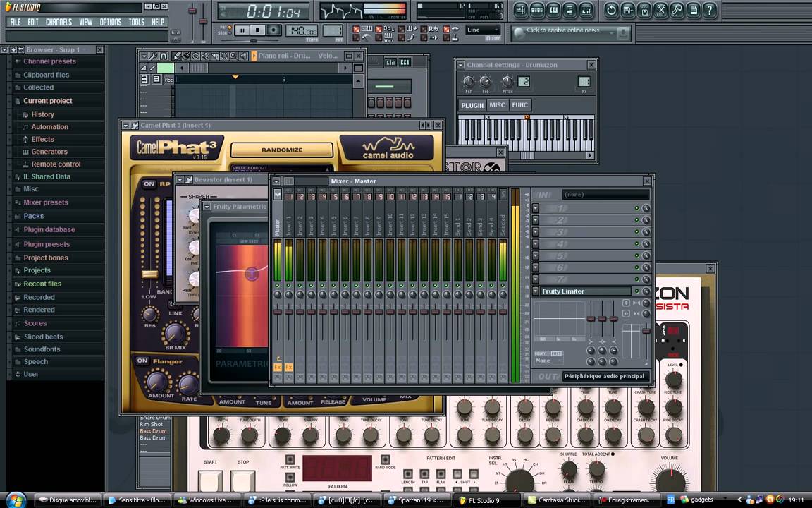Open the Line snap dropdown
The image size is (812, 508).
(483, 30)
